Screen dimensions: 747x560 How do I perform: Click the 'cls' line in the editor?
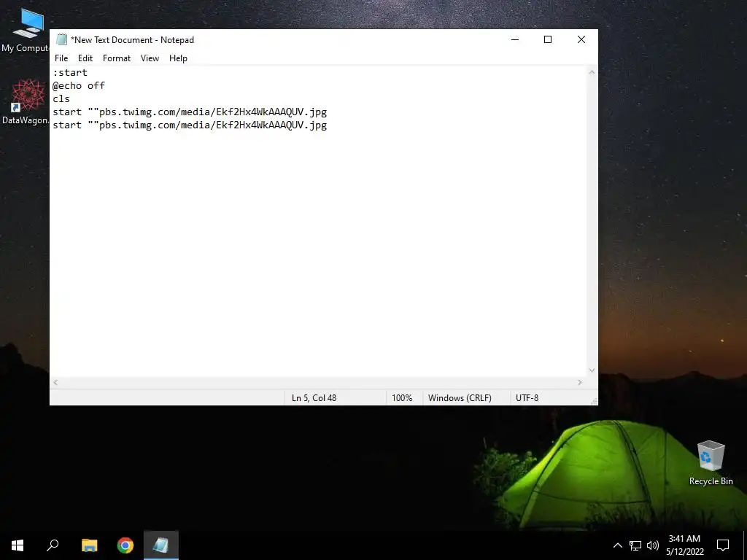point(61,98)
